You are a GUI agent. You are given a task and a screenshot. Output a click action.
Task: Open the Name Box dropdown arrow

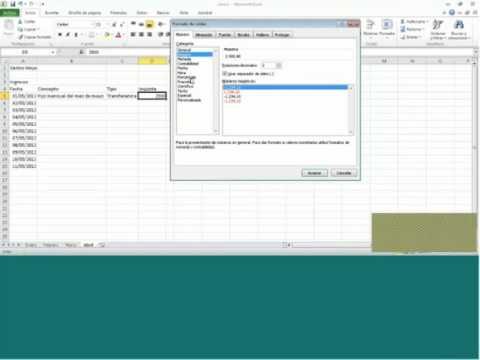tap(53, 52)
